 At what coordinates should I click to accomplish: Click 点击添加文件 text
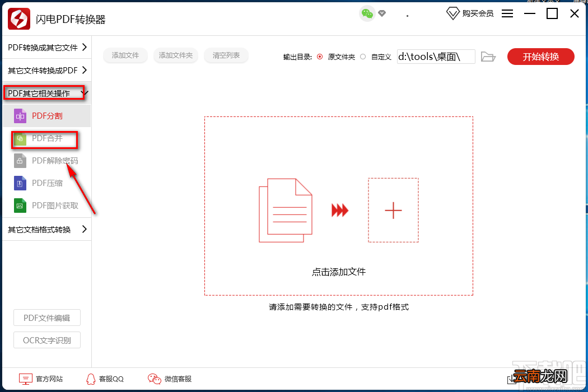[339, 272]
